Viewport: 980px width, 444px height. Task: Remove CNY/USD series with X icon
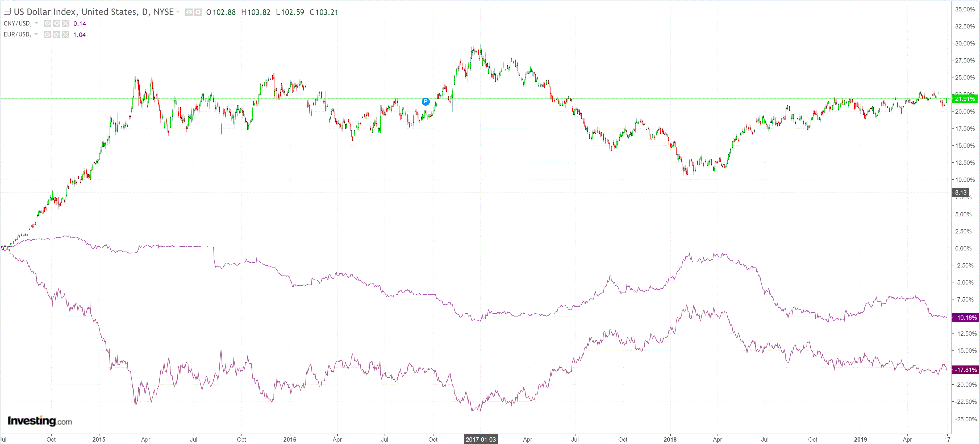coord(65,24)
